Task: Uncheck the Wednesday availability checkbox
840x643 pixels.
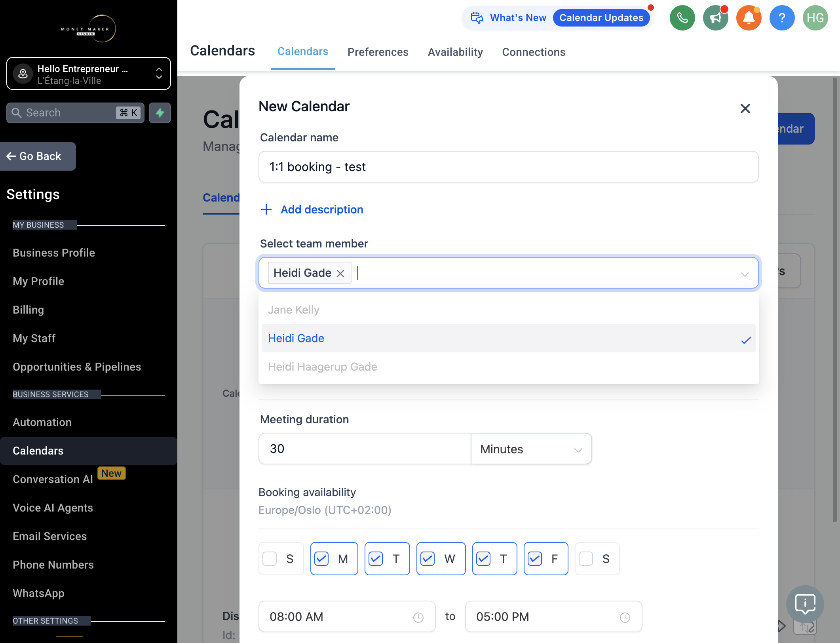Action: [428, 559]
